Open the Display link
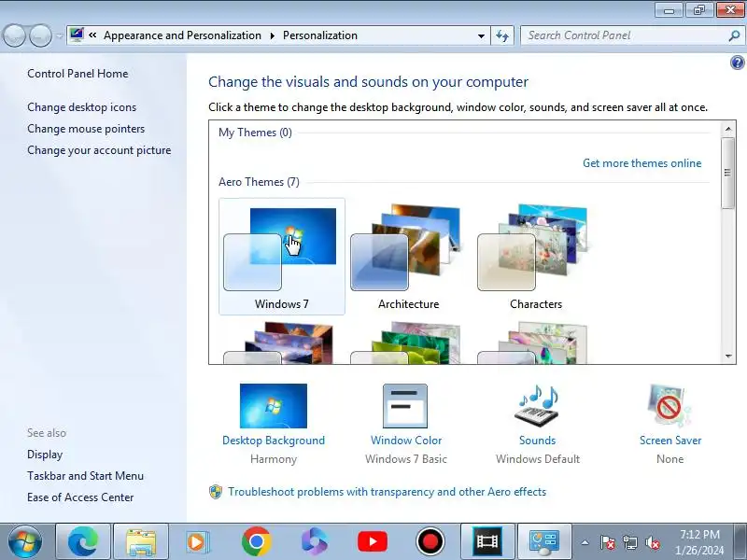747x560 pixels. (45, 455)
